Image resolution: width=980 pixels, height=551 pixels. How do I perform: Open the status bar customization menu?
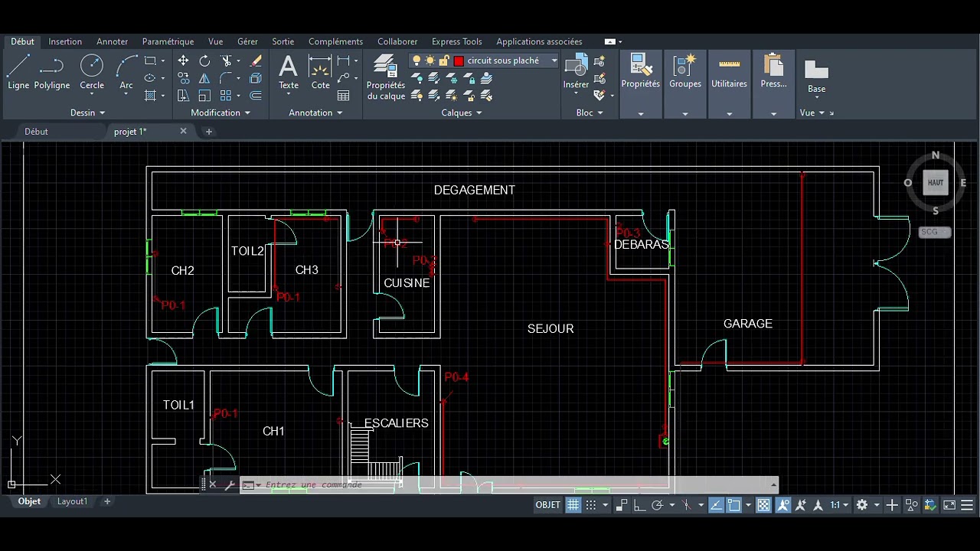pos(967,505)
